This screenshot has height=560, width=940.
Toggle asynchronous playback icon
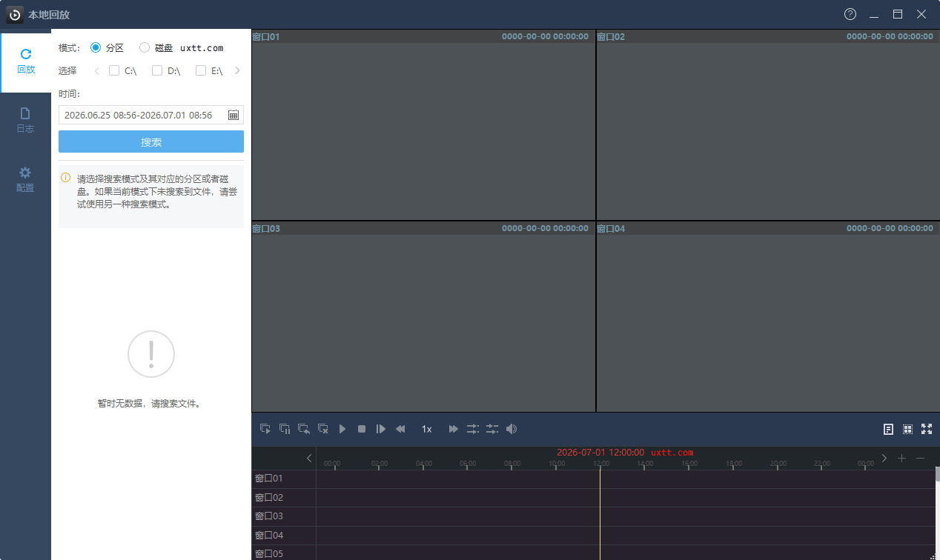[492, 429]
